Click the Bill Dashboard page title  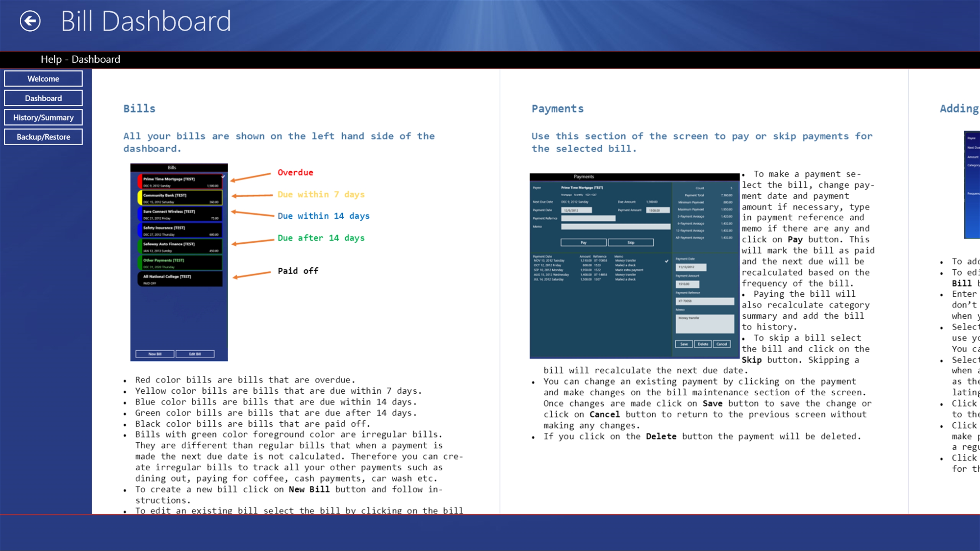point(146,21)
